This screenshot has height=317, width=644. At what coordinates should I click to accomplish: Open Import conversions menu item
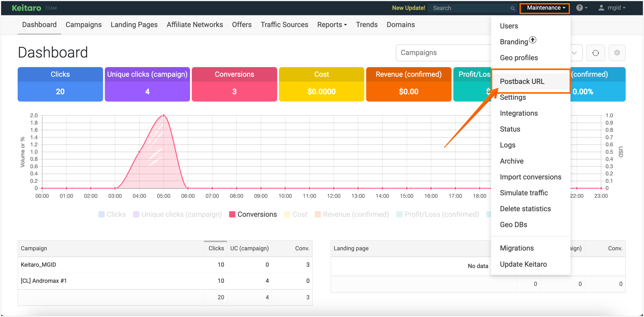coord(530,177)
